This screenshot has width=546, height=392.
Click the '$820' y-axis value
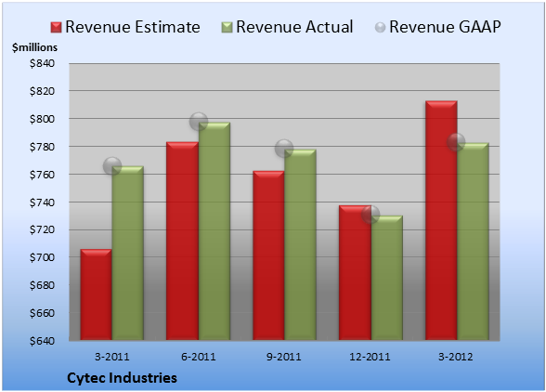42,91
